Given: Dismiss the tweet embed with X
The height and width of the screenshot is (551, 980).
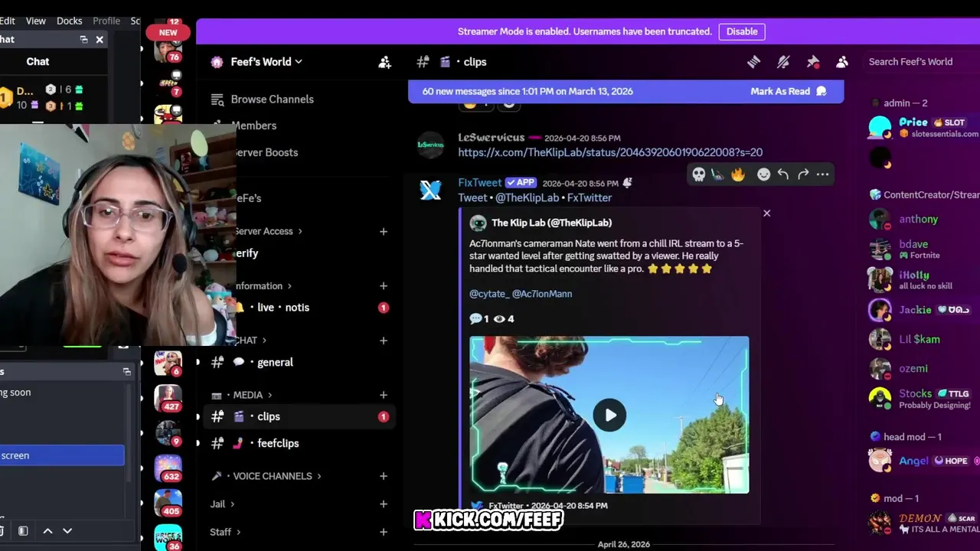Looking at the screenshot, I should tap(766, 214).
